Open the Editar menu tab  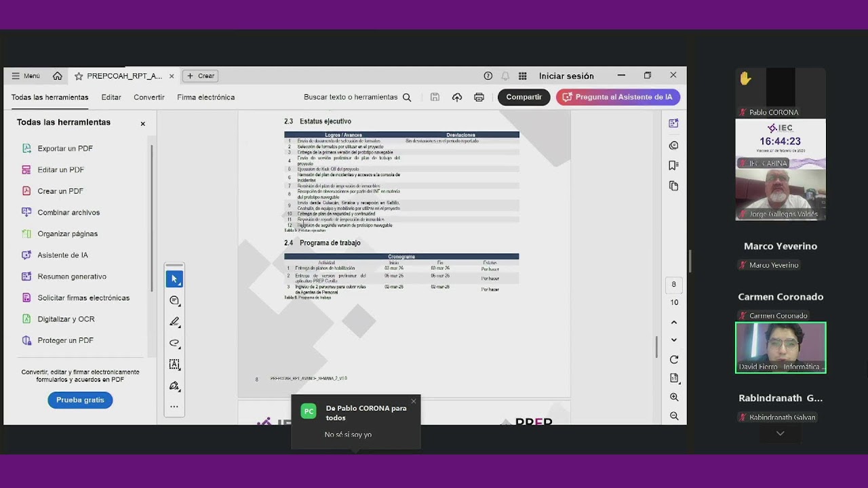(x=111, y=97)
